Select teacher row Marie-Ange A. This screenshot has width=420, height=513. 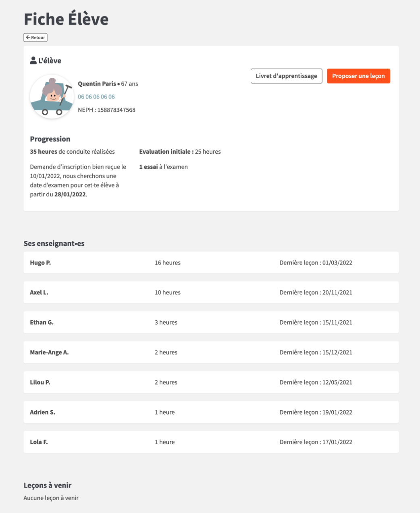(211, 352)
